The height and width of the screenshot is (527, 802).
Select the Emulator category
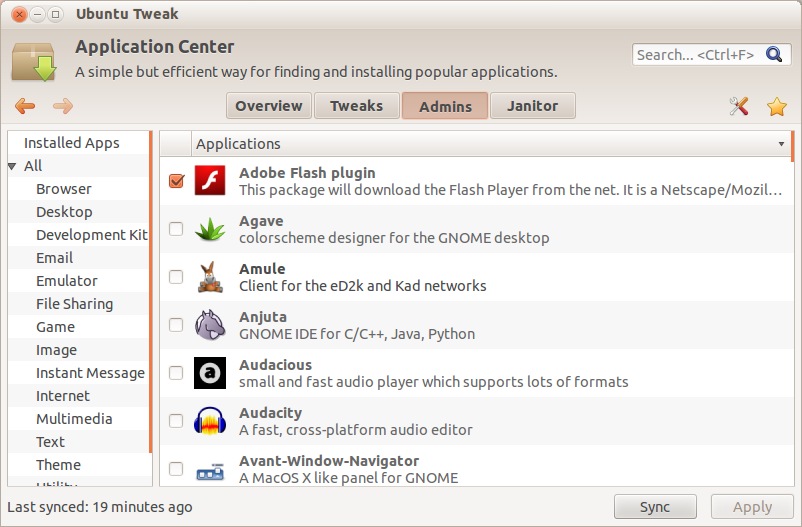[x=66, y=281]
